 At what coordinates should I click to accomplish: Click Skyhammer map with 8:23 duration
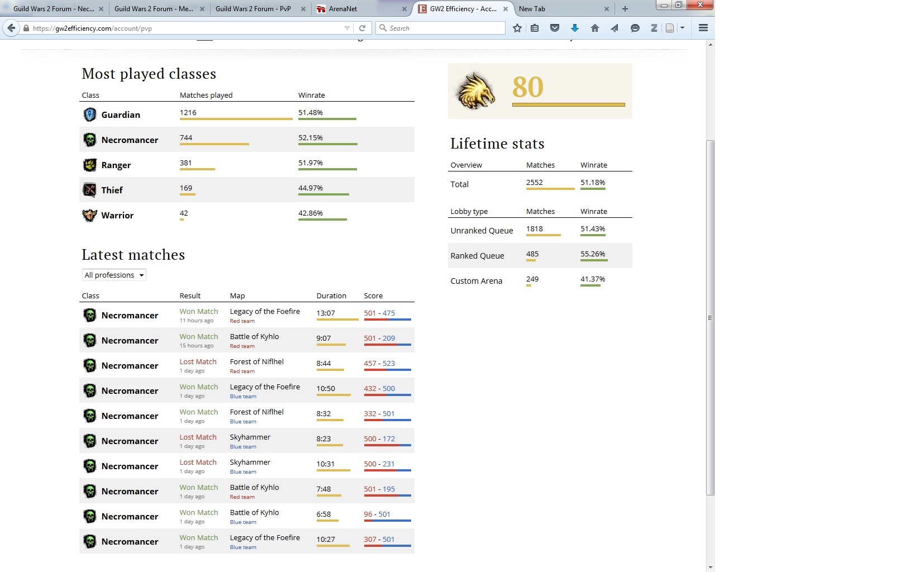(x=250, y=437)
